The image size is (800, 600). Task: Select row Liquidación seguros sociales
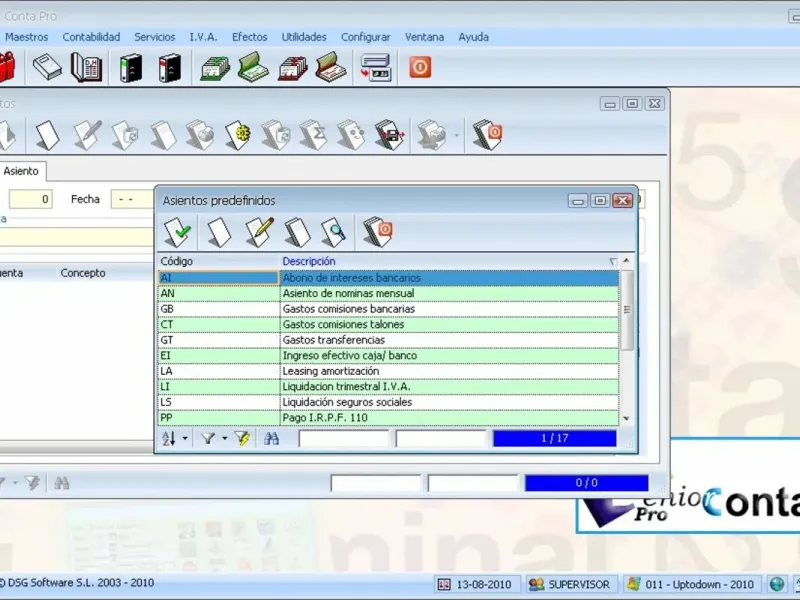point(388,402)
